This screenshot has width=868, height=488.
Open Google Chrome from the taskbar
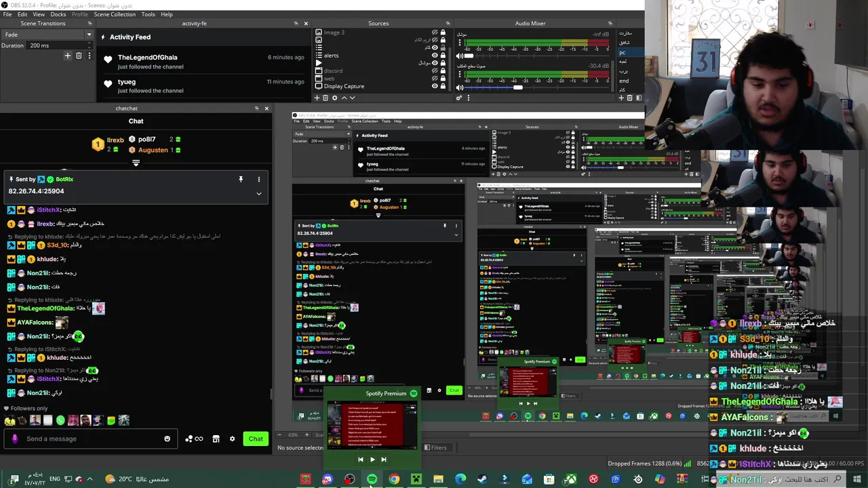point(394,479)
